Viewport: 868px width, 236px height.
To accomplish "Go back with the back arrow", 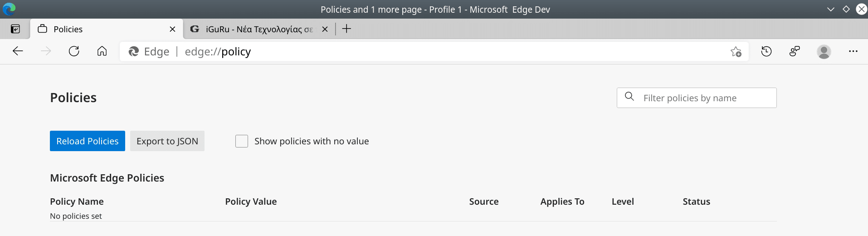I will click(18, 51).
